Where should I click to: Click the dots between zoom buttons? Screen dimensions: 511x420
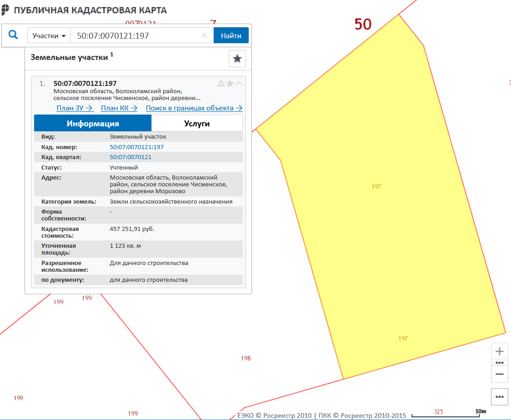pyautogui.click(x=499, y=363)
